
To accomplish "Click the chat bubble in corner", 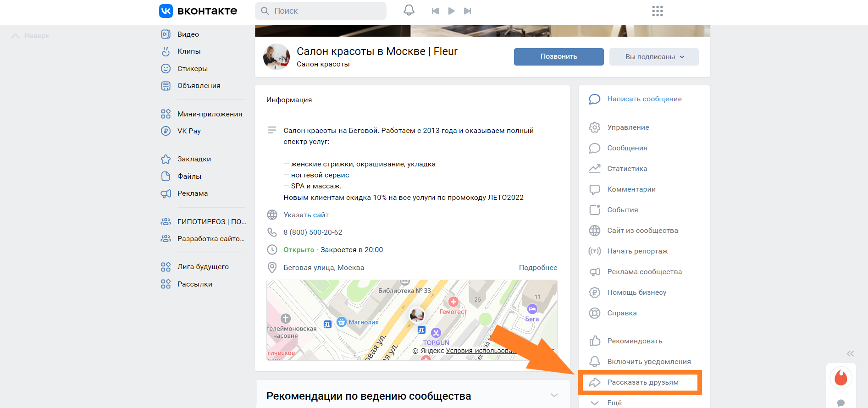I will (x=841, y=402).
